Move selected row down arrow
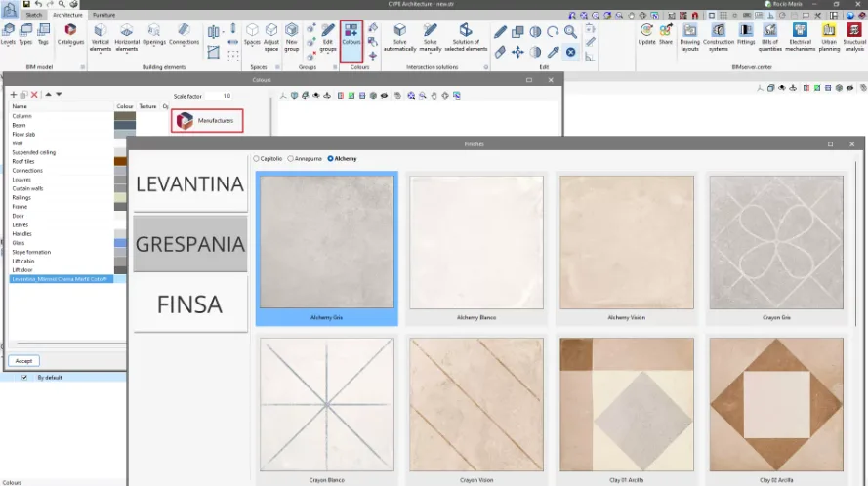This screenshot has height=486, width=868. 59,94
